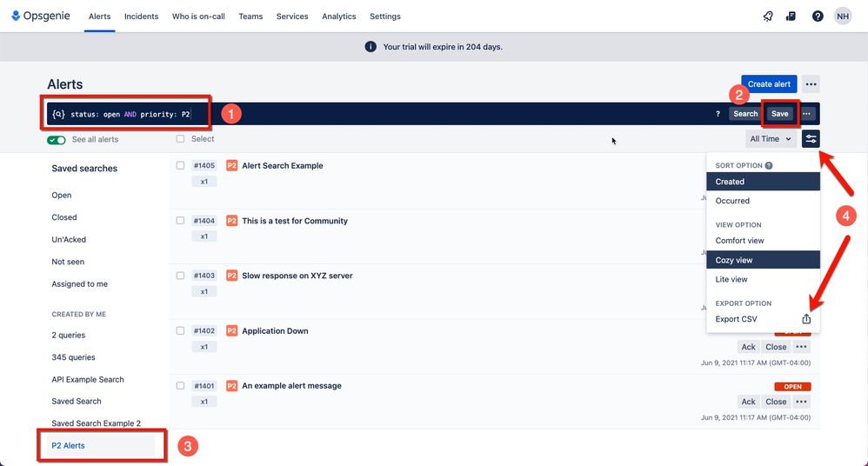
Task: Open the Services tab
Action: pyautogui.click(x=292, y=17)
